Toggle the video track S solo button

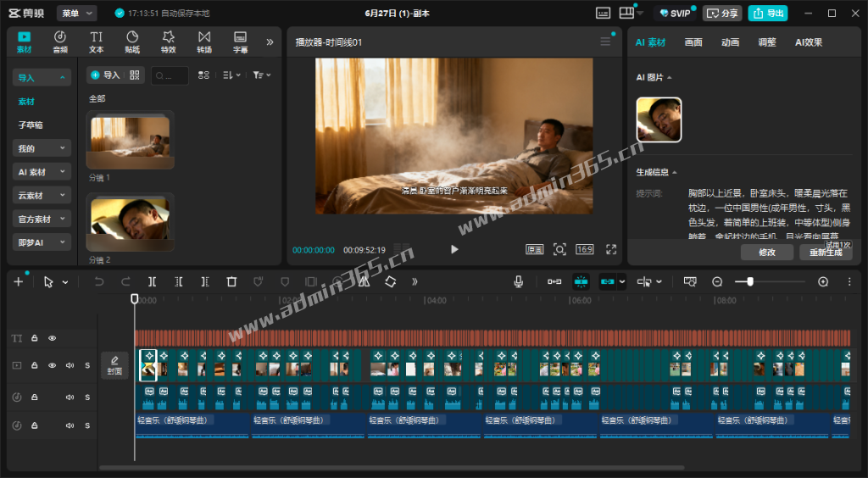pos(87,365)
